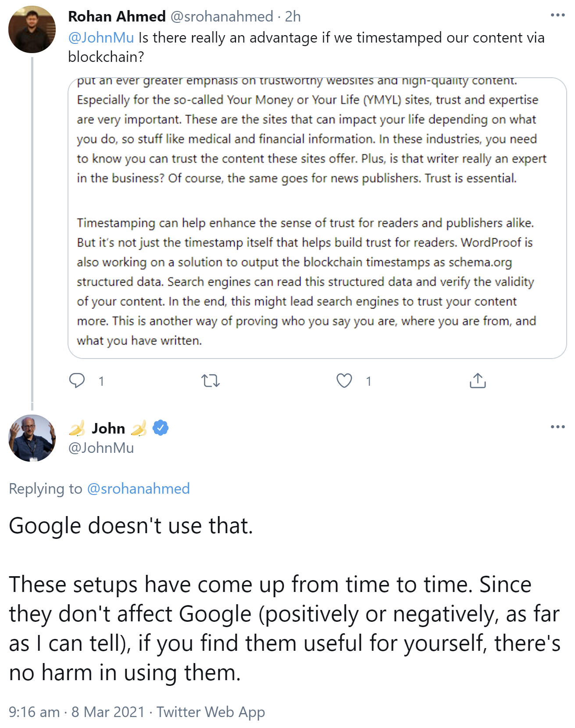Open Rohan Ahmed's profile picture

tap(32, 27)
